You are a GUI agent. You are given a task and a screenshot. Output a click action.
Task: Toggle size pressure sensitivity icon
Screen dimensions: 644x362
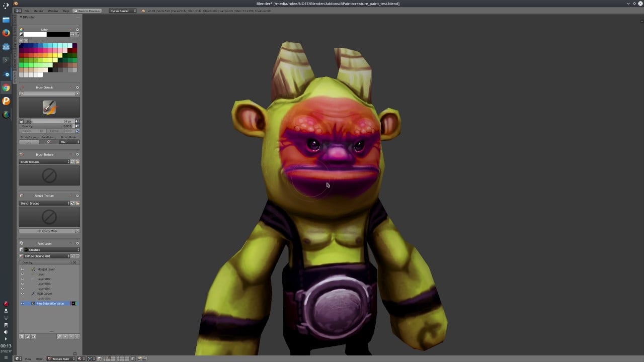pyautogui.click(x=77, y=121)
